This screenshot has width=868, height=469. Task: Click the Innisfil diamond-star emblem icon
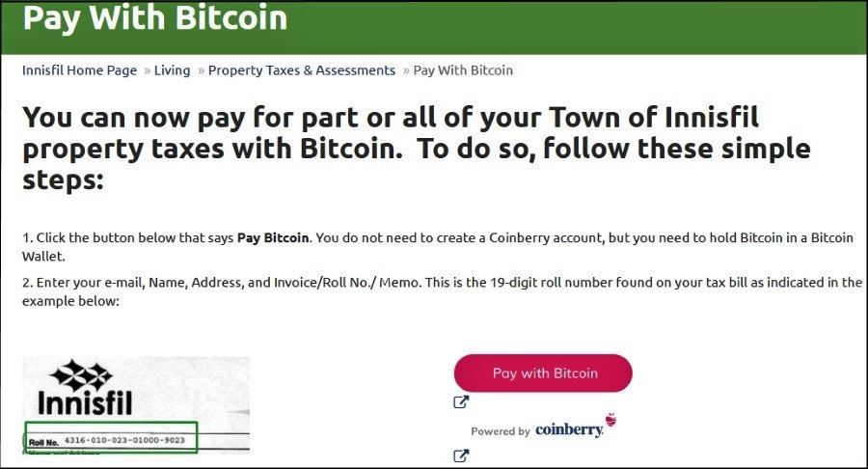[x=83, y=374]
